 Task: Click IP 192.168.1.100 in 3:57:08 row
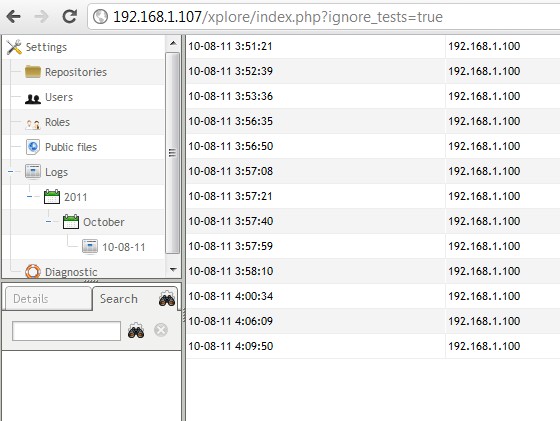[484, 171]
